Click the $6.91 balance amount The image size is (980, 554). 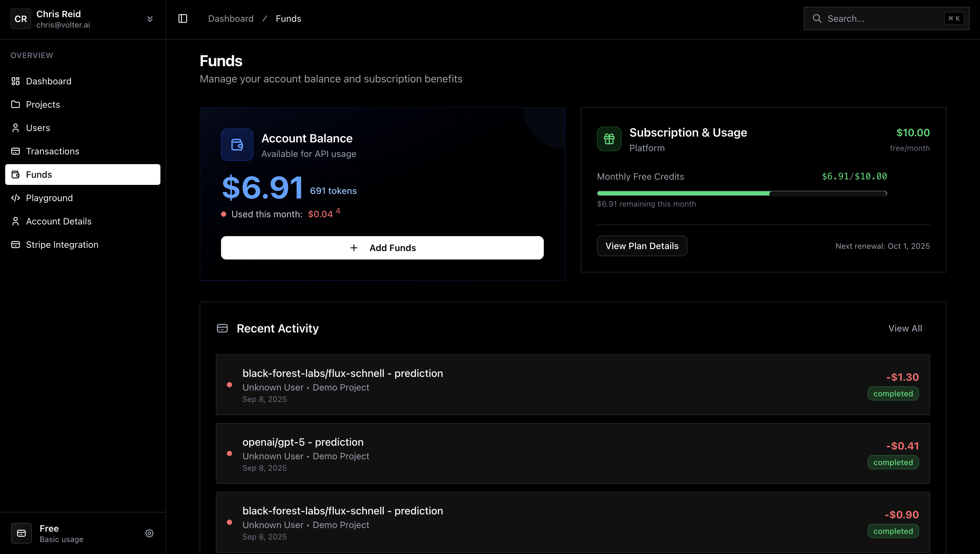262,188
